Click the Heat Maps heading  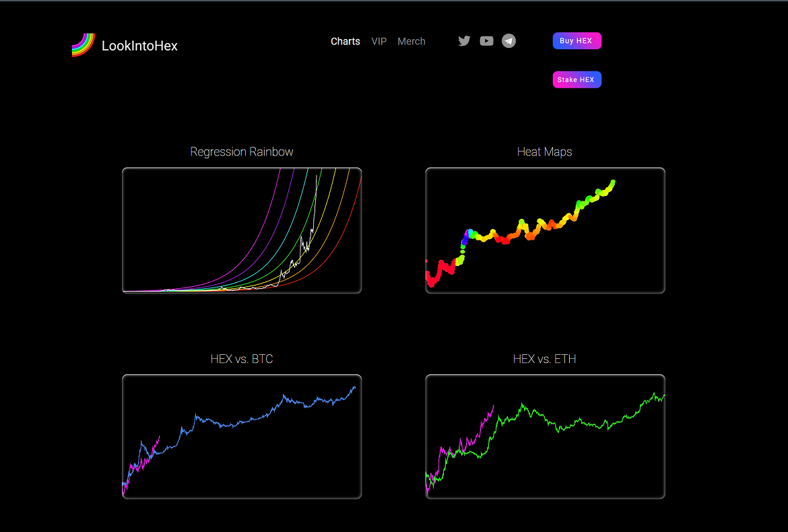(545, 152)
